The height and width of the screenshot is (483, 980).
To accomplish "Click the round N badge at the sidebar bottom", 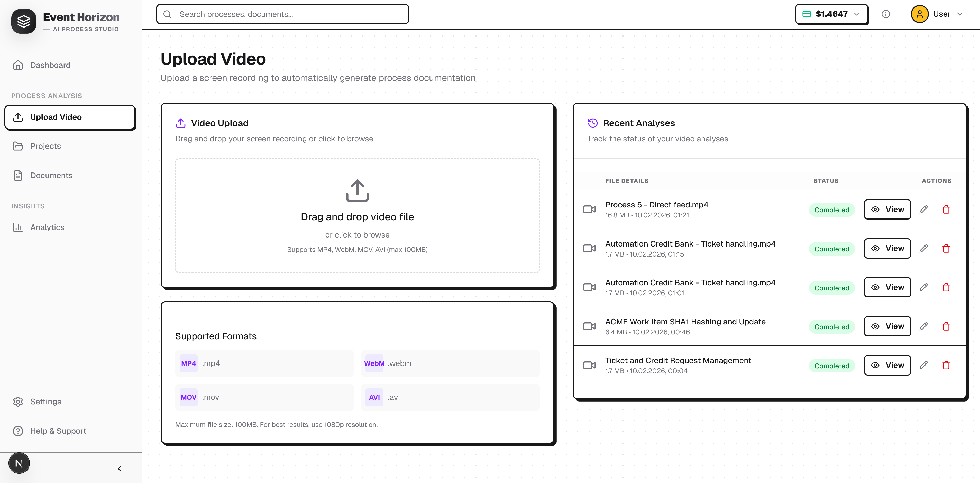I will pyautogui.click(x=19, y=463).
